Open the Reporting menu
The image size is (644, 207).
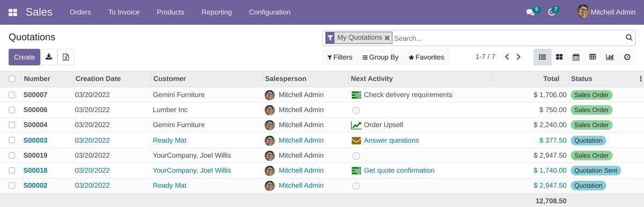pos(217,12)
